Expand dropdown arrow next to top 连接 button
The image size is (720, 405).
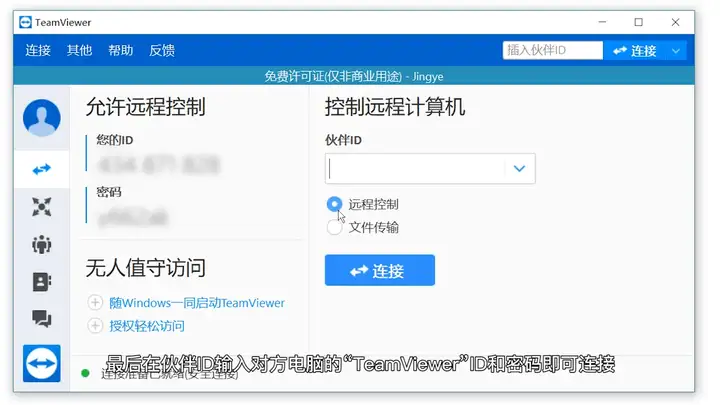tap(676, 51)
